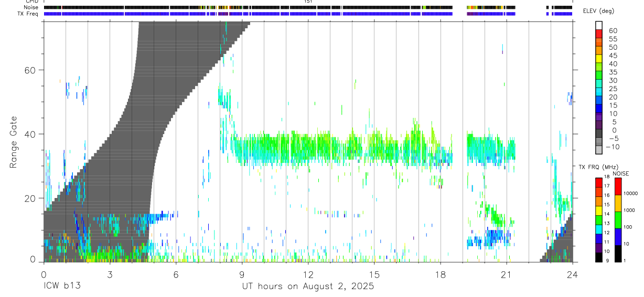Click the black 9 MHz TX FRQ segment

click(599, 257)
